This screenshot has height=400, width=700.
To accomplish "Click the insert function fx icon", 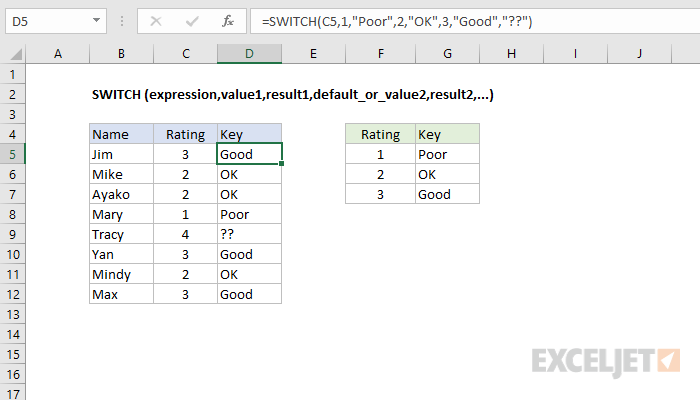I will tap(228, 20).
